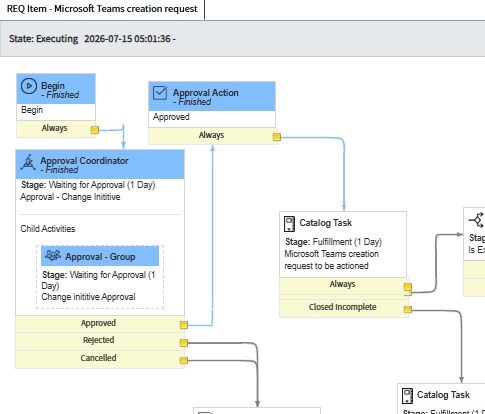Click the 'Approved' text in Approval Action
The image size is (485, 414).
click(171, 117)
